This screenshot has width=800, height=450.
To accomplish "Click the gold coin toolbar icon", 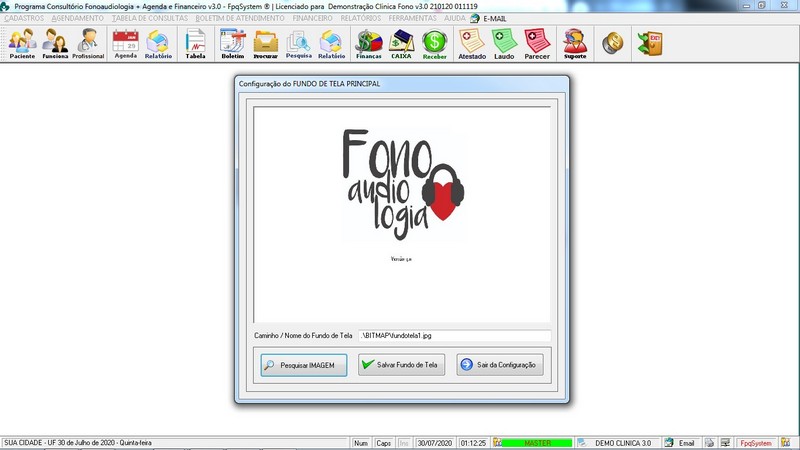I will [613, 43].
